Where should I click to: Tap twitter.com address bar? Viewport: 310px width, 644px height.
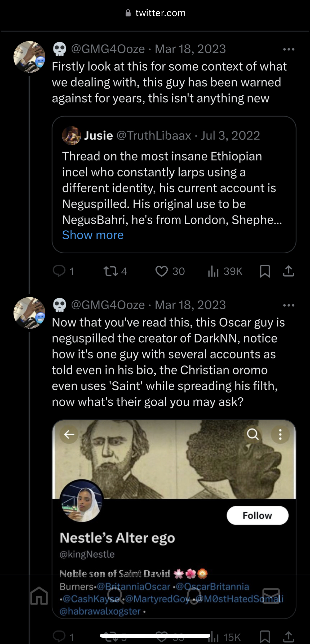pyautogui.click(x=155, y=13)
